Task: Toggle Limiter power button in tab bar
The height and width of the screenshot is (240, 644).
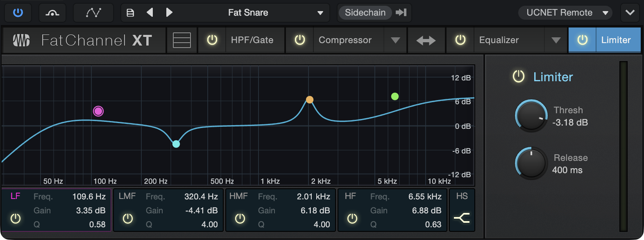Action: [582, 40]
